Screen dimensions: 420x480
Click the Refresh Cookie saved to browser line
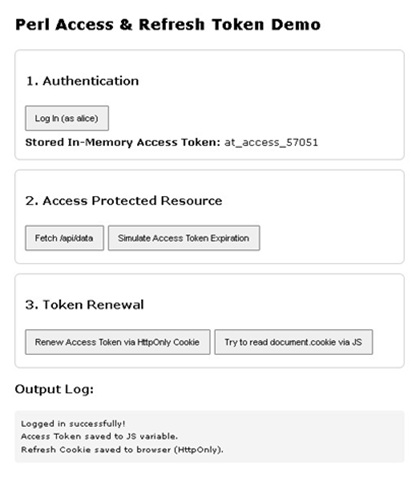click(x=122, y=450)
